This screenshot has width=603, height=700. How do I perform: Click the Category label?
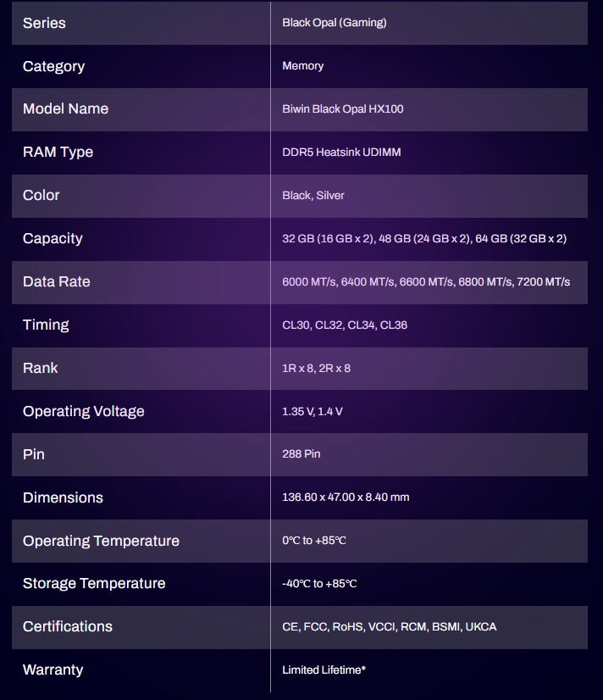coord(53,66)
